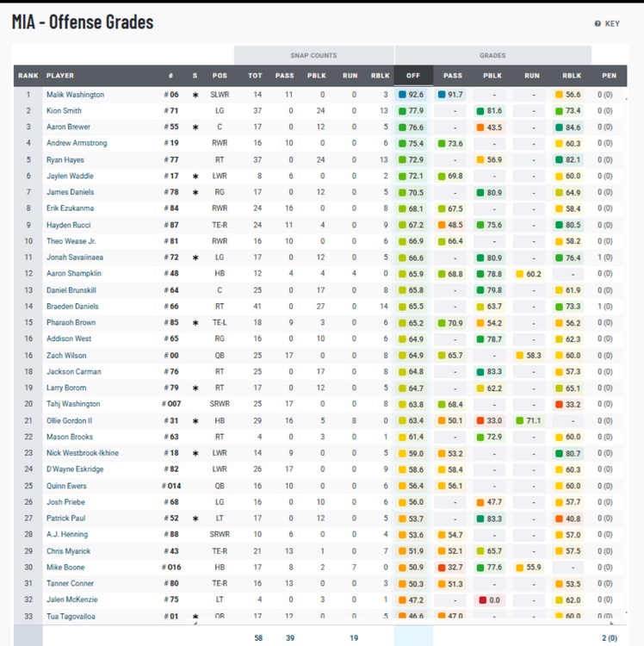
Task: Click the starter star beside Aaron Brewer
Action: (x=195, y=127)
